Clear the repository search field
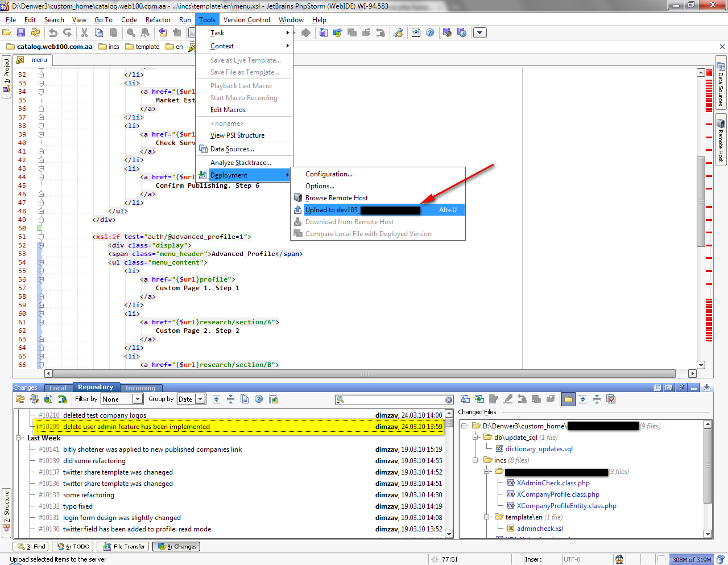The height and width of the screenshot is (565, 728). pos(449,400)
